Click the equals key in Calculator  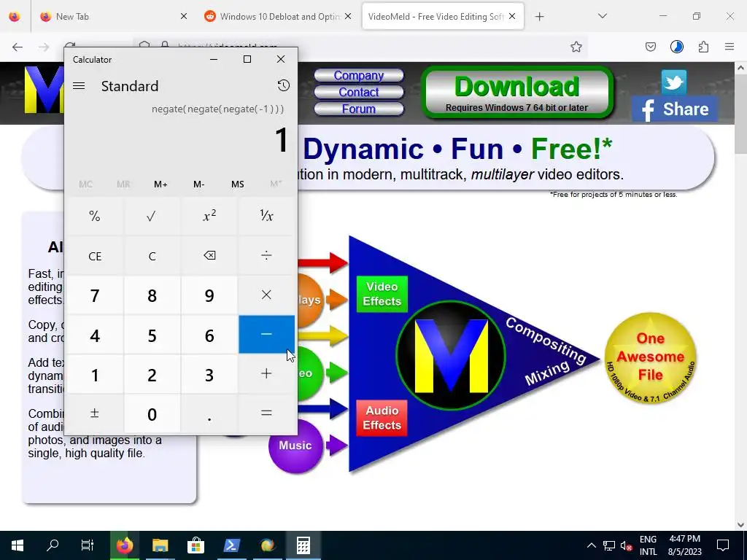[266, 413]
